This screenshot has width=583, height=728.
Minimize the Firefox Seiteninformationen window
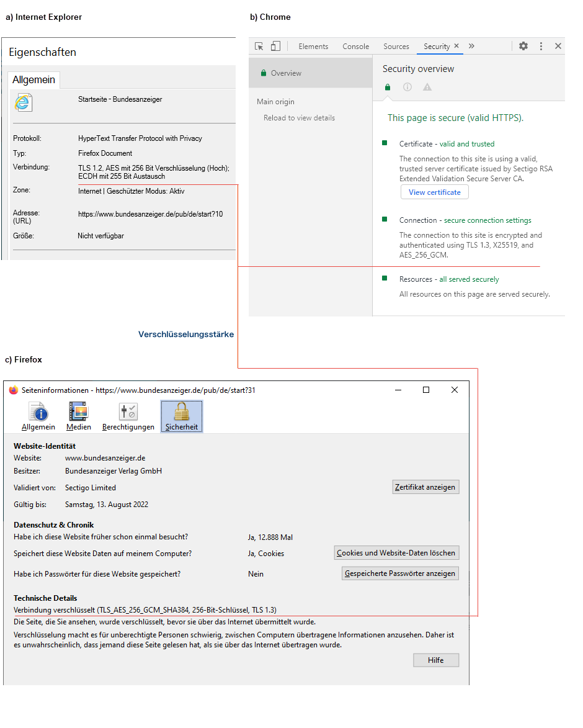pyautogui.click(x=398, y=390)
